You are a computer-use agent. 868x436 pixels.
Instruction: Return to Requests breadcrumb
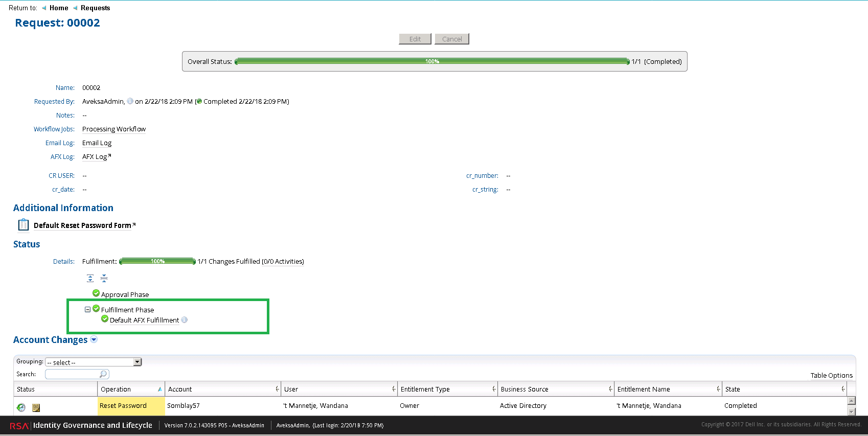coord(95,8)
